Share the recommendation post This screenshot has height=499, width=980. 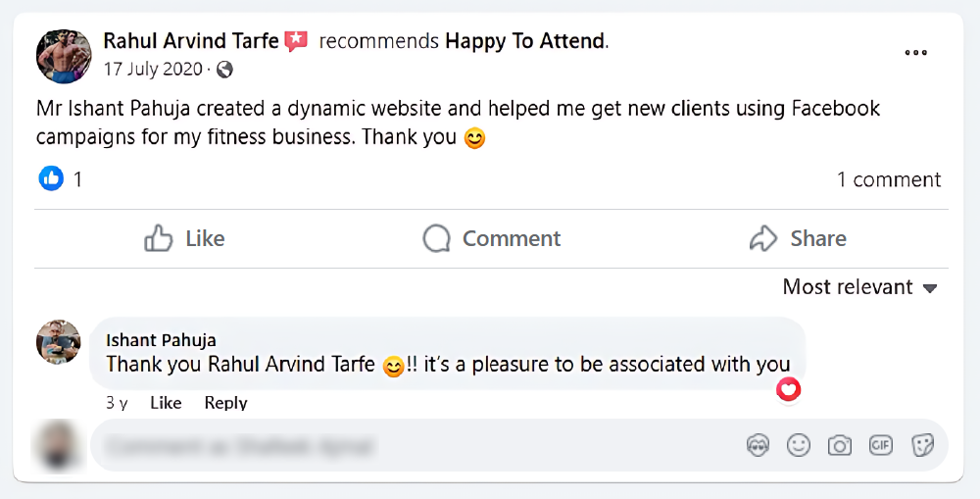tap(797, 238)
